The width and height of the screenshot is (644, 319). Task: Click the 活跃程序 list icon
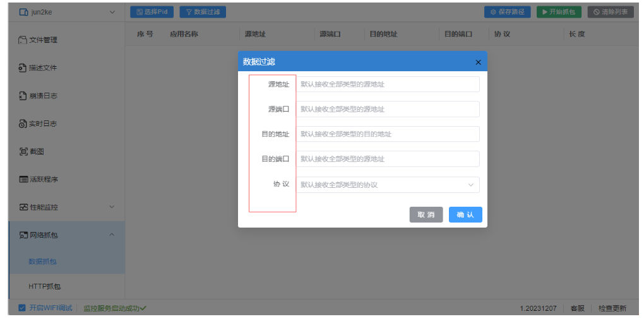coord(23,179)
